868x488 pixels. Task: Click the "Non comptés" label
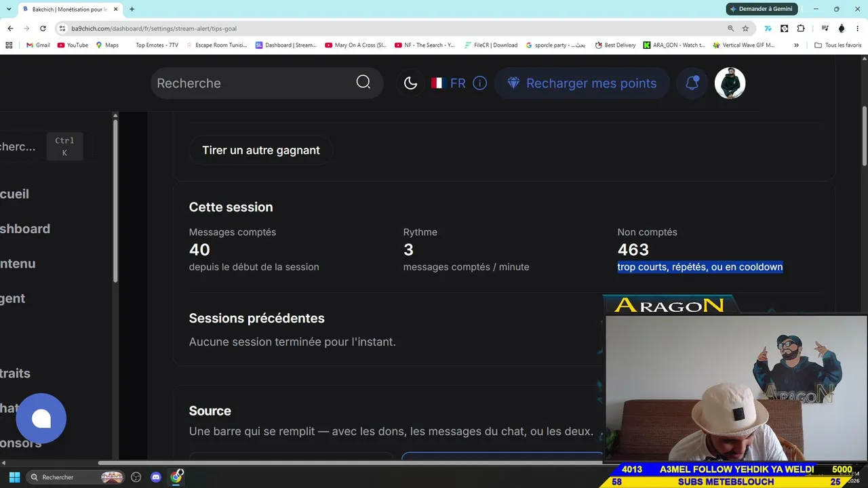tap(648, 232)
